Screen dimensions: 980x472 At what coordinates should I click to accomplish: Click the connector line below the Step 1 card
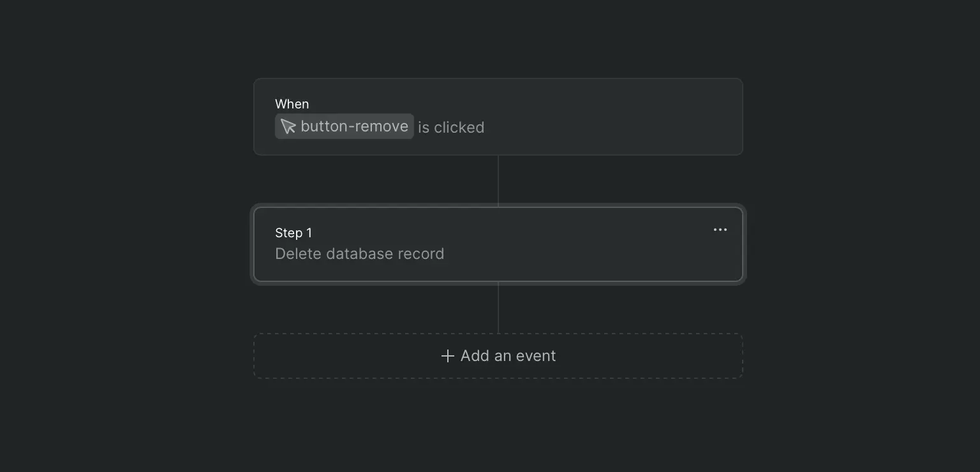click(x=498, y=307)
